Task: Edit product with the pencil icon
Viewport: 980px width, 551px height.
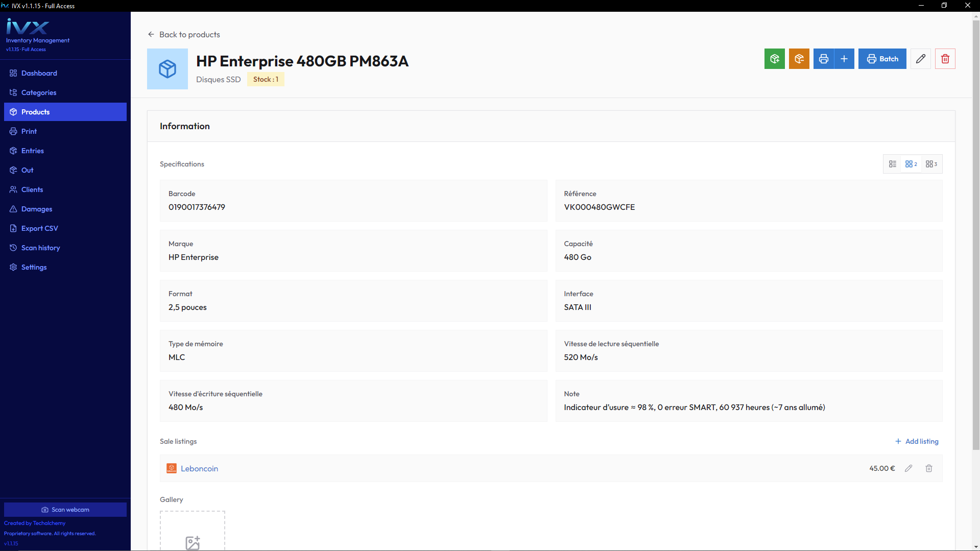Action: pyautogui.click(x=920, y=59)
